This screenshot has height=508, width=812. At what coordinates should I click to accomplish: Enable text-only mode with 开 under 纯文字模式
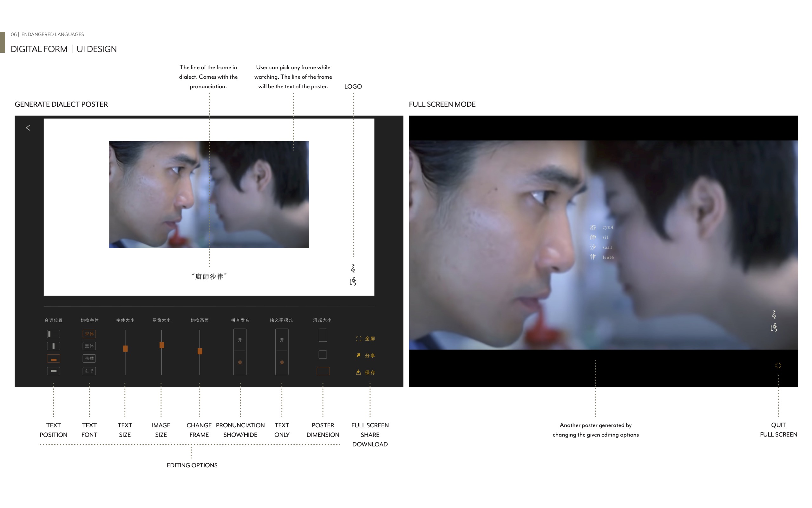click(282, 340)
